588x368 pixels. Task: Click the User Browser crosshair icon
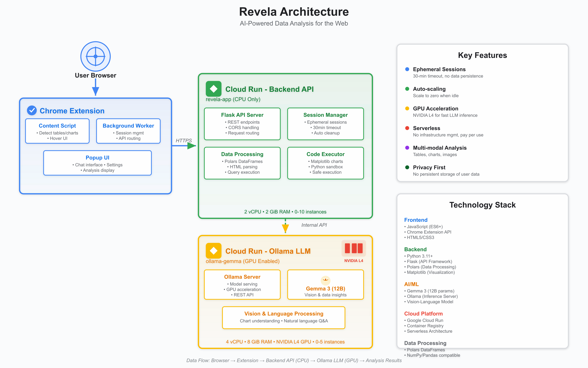pos(95,57)
